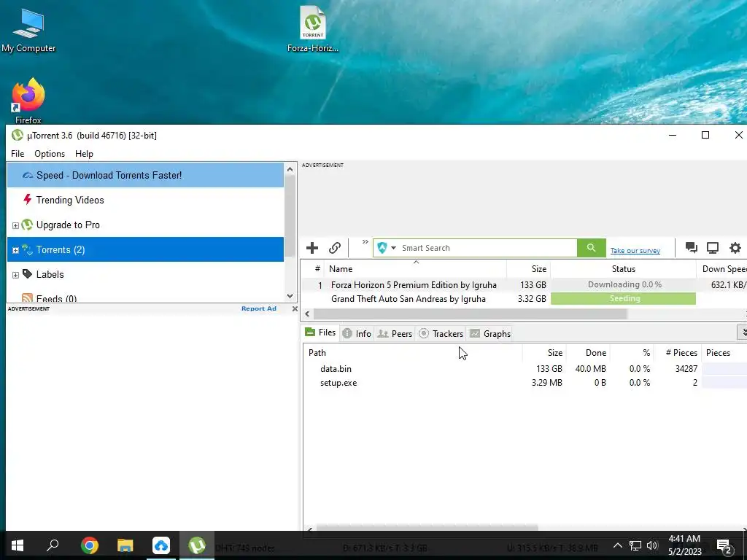Close the left advertisement panel

point(295,309)
